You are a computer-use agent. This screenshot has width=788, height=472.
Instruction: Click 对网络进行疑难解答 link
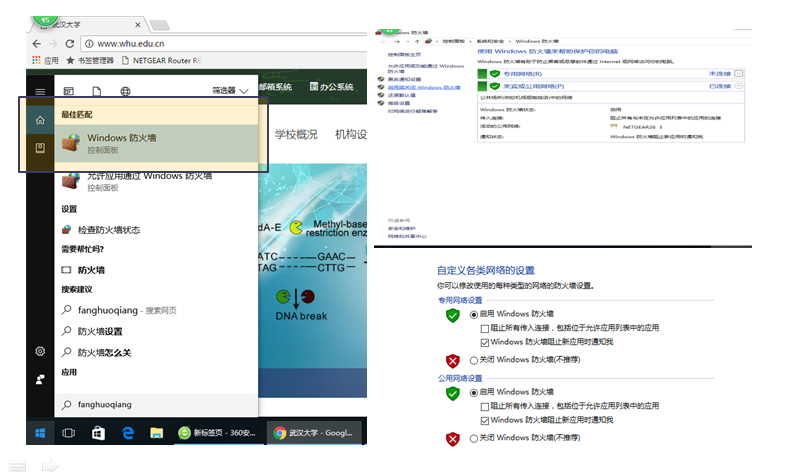click(x=413, y=111)
